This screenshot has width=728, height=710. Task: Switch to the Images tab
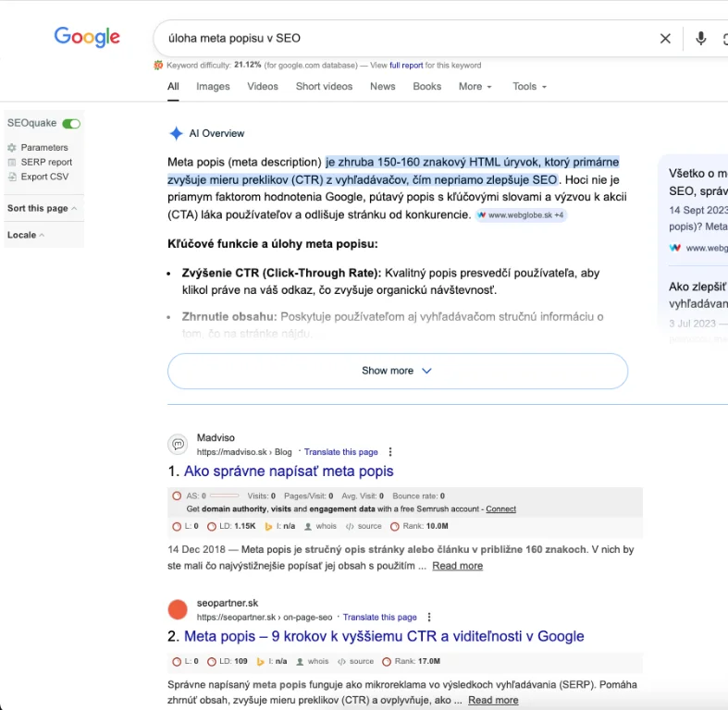point(213,87)
